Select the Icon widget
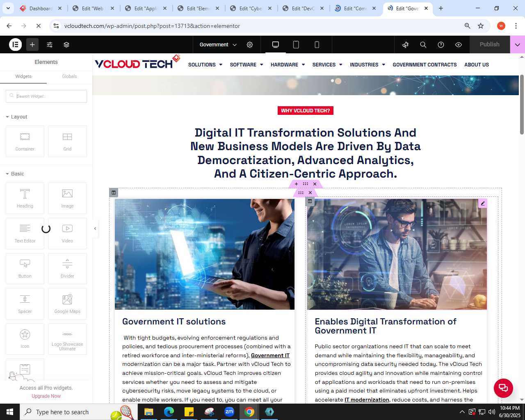The image size is (525, 420). [25, 339]
